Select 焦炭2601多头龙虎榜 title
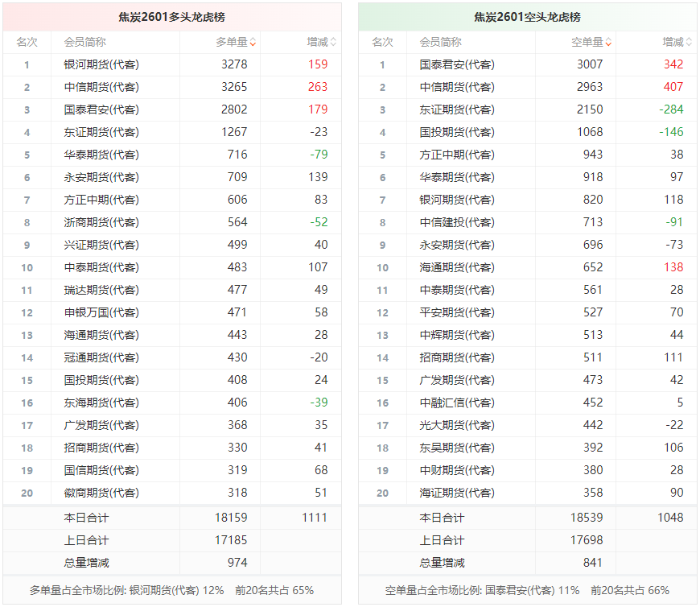This screenshot has height=607, width=700. 172,17
